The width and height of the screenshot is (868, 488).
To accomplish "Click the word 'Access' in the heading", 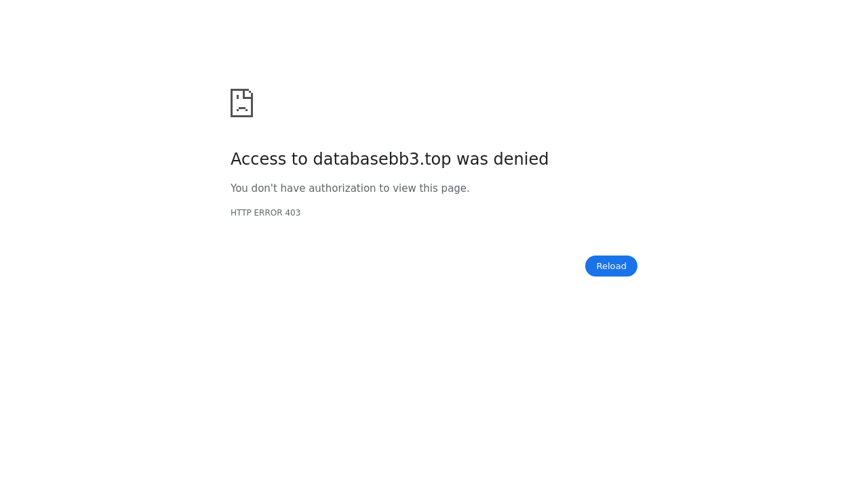I will click(x=259, y=159).
